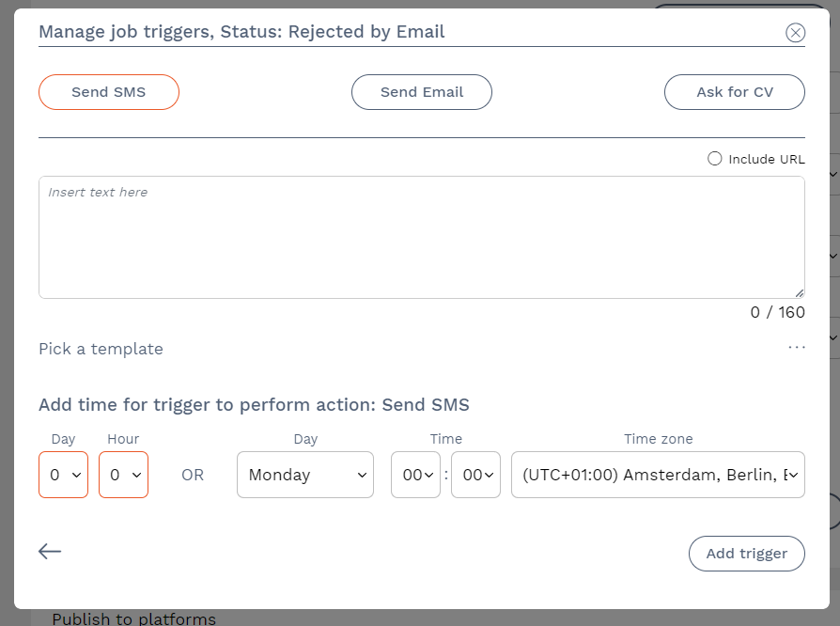Open the delay Day count dropdown
Viewport: 840px width, 626px height.
point(63,475)
